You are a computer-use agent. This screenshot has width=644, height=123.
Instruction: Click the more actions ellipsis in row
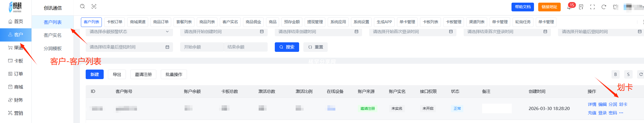pos(621,113)
